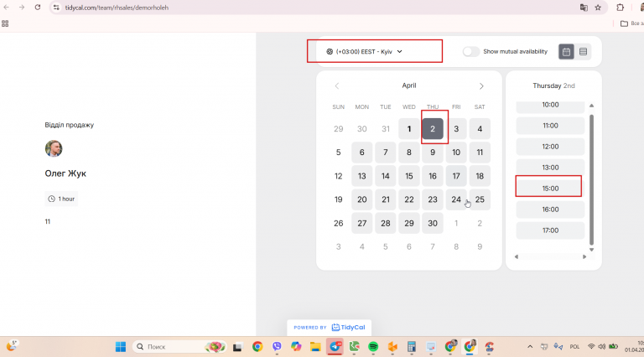Click Олег Жук avatar photo
644x357 pixels.
[x=54, y=148]
